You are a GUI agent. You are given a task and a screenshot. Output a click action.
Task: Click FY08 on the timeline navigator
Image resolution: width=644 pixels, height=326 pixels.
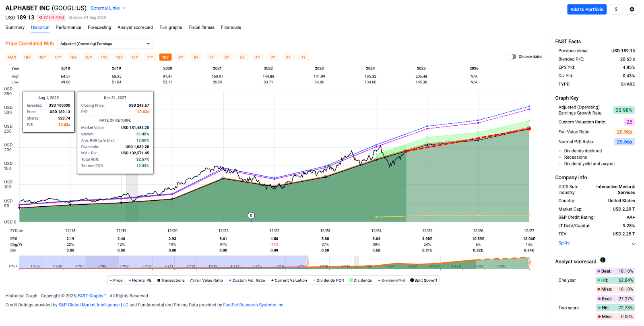tap(102, 266)
